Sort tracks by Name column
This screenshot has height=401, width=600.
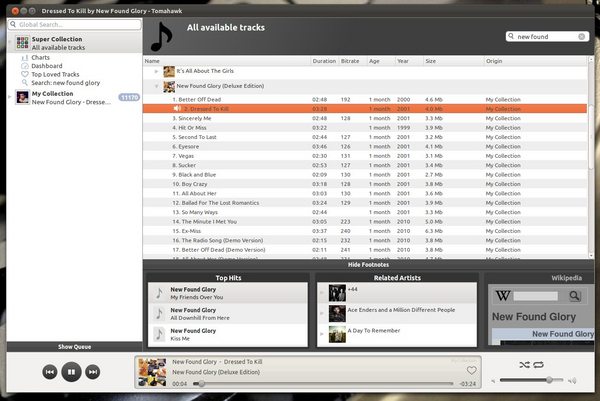pyautogui.click(x=227, y=61)
